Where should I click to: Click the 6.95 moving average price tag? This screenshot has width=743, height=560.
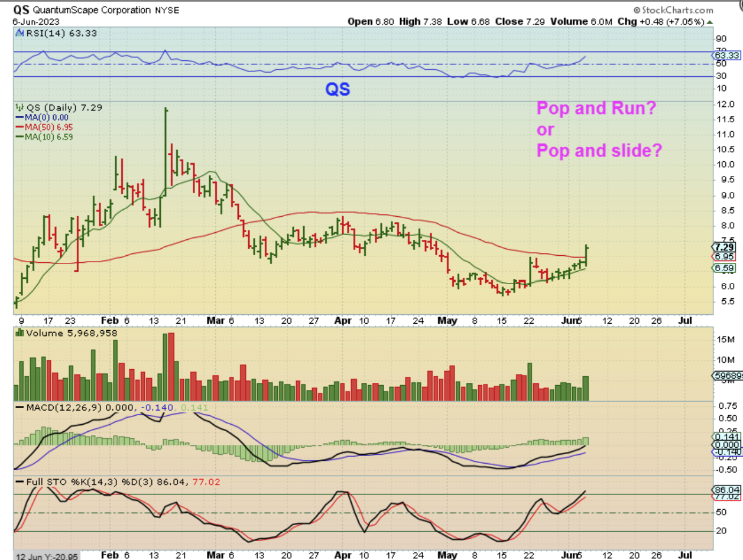click(x=725, y=256)
